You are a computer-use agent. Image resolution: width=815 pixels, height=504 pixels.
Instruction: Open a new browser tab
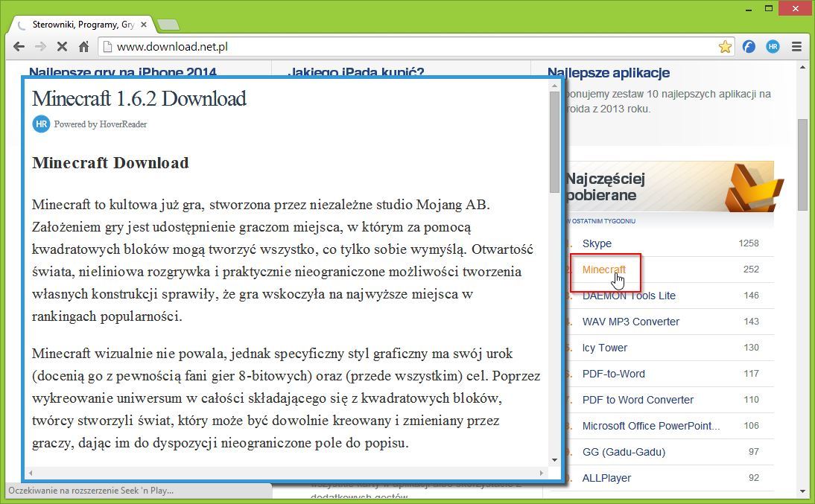click(168, 25)
